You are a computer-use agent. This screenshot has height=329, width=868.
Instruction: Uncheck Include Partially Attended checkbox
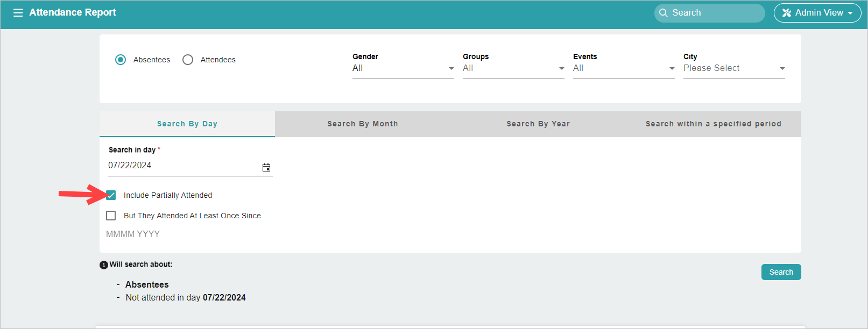pyautogui.click(x=111, y=195)
